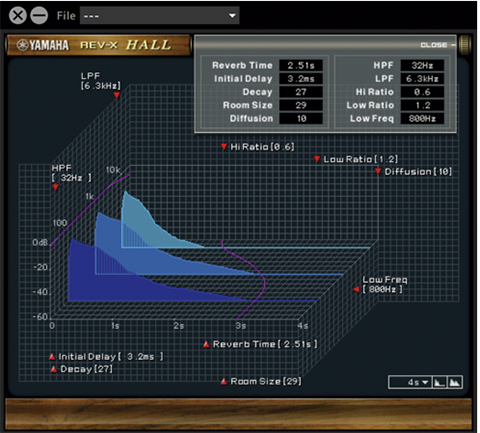Screen dimensions: 480x433
Task: Click the 'Low Ratio [1.2]' graph label
Action: click(x=361, y=159)
